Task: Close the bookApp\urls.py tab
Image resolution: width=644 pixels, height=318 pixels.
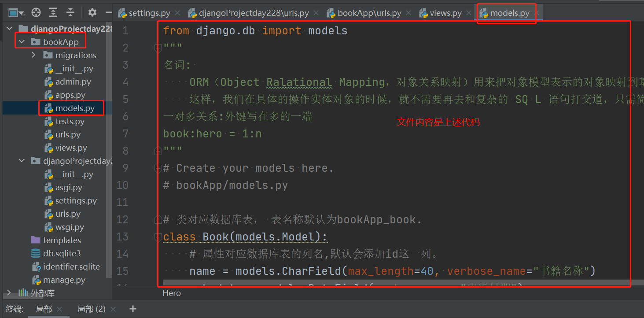Action: [x=408, y=13]
